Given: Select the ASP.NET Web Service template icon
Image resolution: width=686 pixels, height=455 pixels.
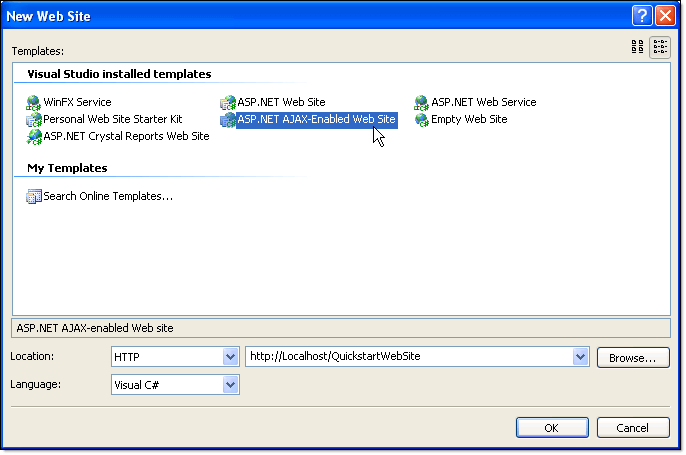Looking at the screenshot, I should 421,102.
